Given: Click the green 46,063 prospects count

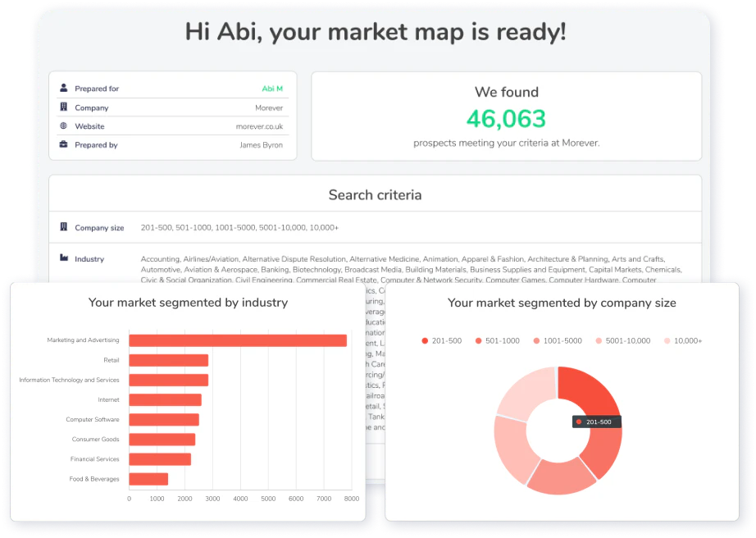Looking at the screenshot, I should 506,119.
